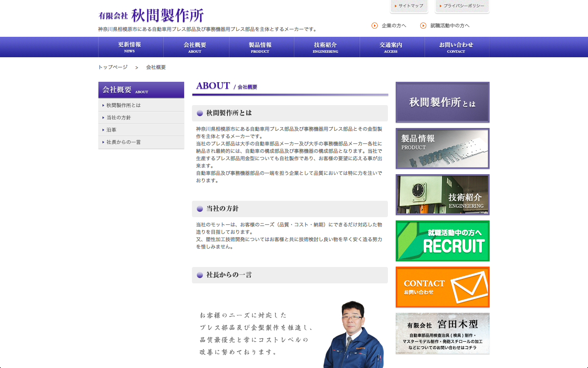Click the orange arrow icon beside 就職活動中の方へ
This screenshot has height=368, width=588.
pos(423,25)
